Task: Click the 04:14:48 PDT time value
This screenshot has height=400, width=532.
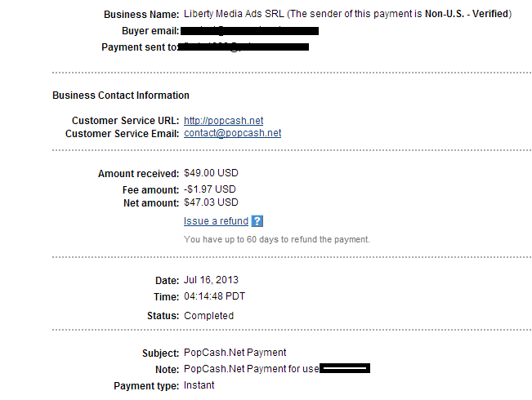Action: (x=214, y=296)
